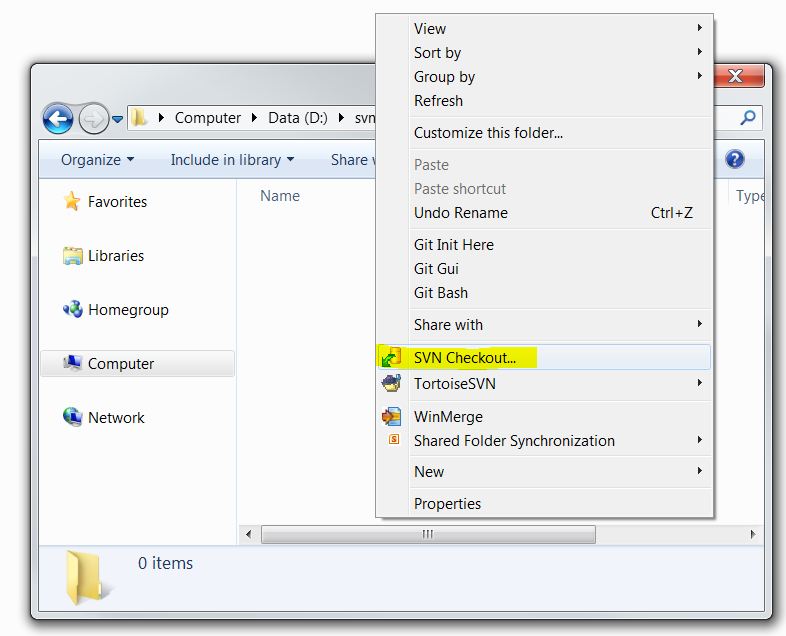Select Git Init Here

coord(543,245)
